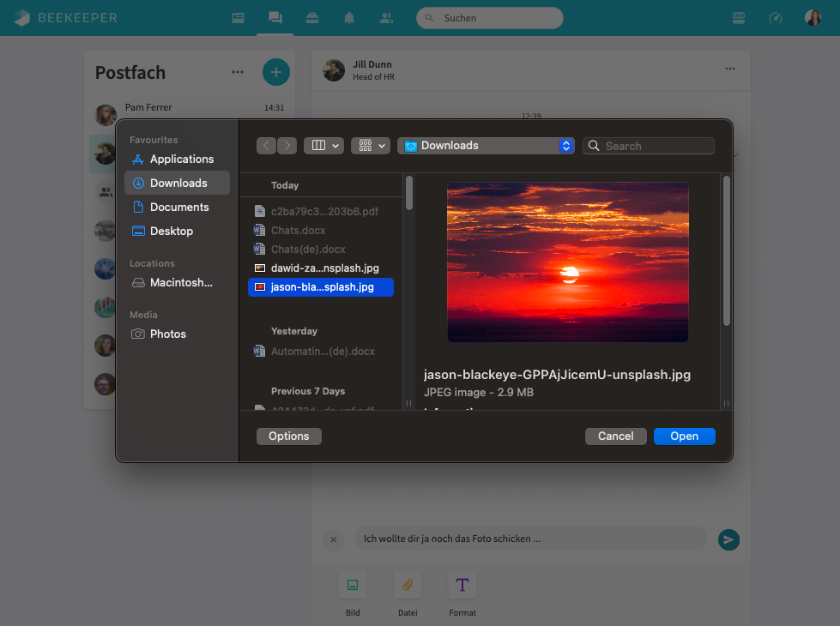Open the chats icon in Beekeeper header

pos(275,18)
